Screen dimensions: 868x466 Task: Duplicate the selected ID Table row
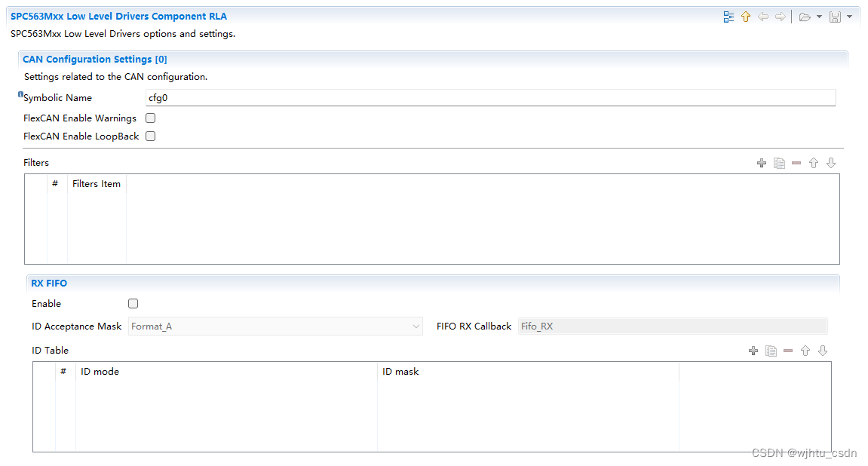coord(771,351)
